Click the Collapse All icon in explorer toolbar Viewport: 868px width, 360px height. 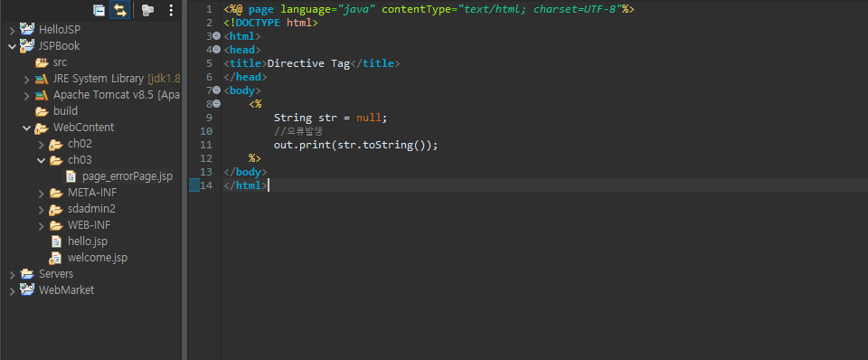coord(99,10)
